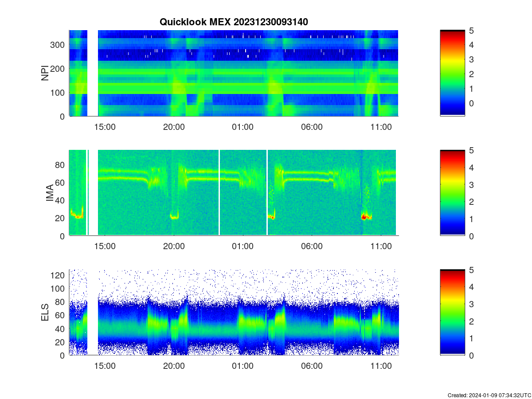Click the 3 label on the IMA colorbar

click(473, 184)
